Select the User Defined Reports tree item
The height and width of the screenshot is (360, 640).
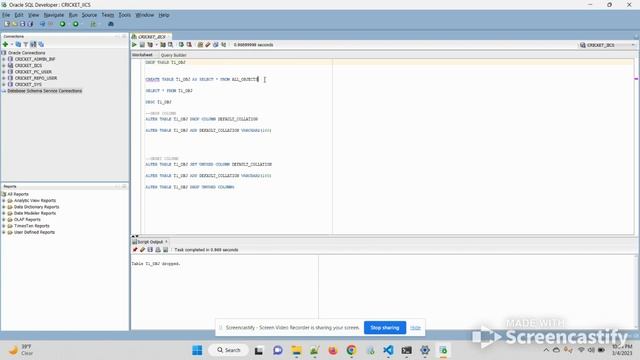[34, 232]
